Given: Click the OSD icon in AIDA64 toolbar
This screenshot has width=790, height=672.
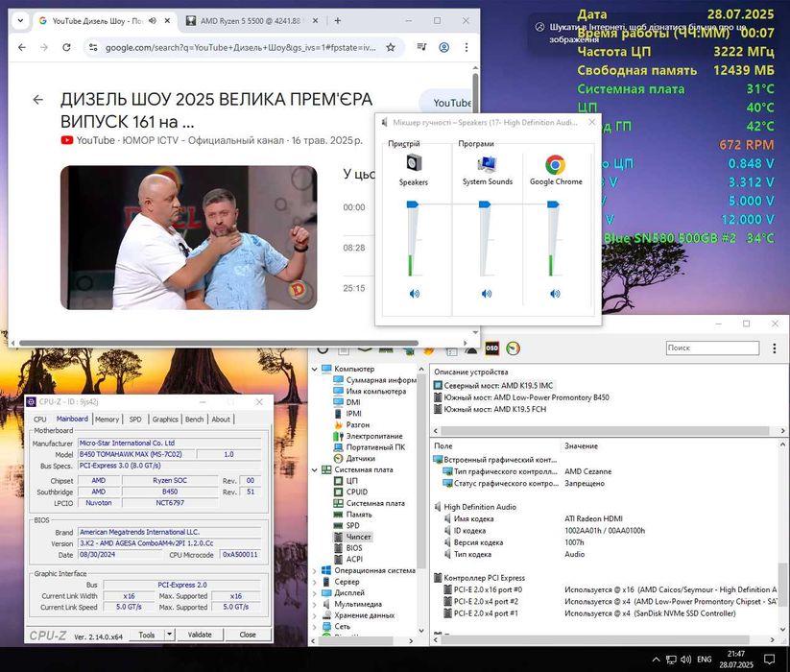Looking at the screenshot, I should coord(491,348).
